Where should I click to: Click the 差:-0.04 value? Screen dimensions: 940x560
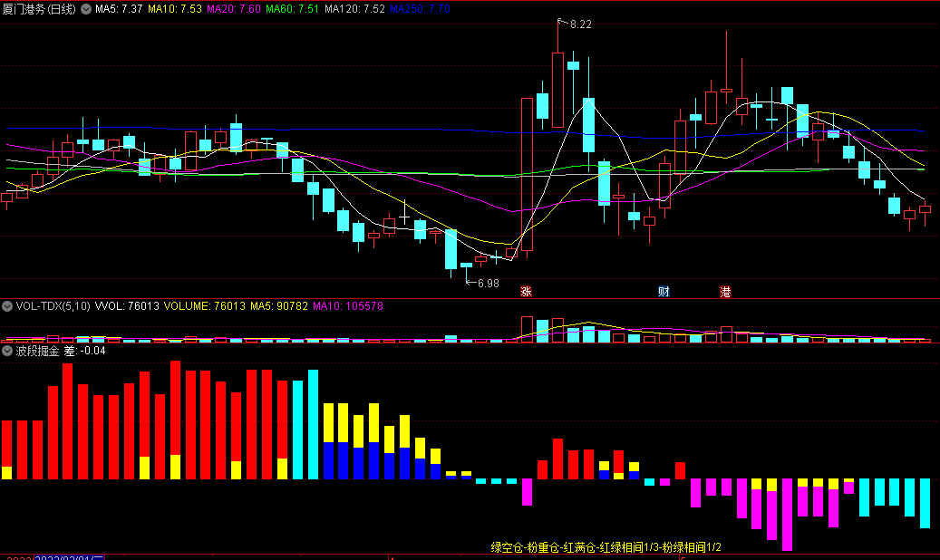tap(84, 351)
